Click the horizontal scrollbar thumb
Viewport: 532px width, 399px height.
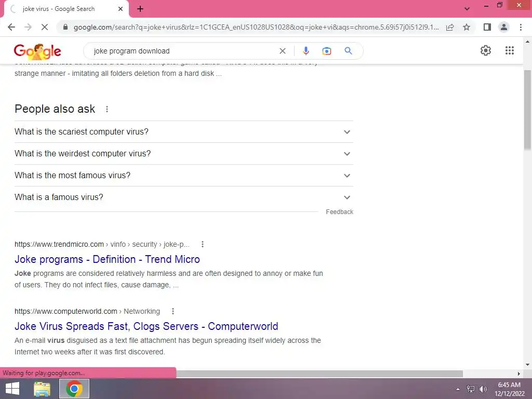tap(320, 374)
